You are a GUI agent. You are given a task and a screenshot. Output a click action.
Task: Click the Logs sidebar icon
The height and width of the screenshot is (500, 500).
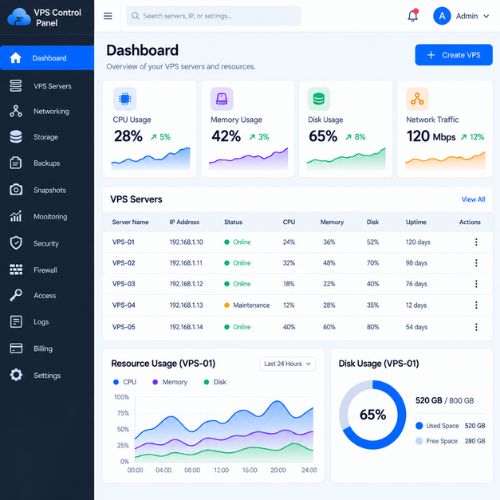[x=16, y=322]
